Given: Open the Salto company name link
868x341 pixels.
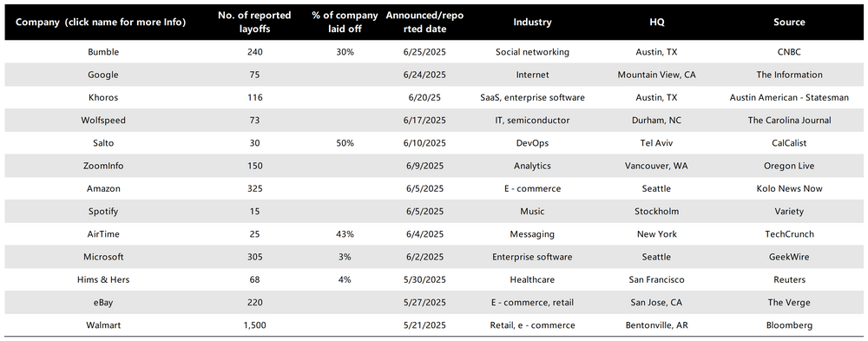Looking at the screenshot, I should point(103,143).
